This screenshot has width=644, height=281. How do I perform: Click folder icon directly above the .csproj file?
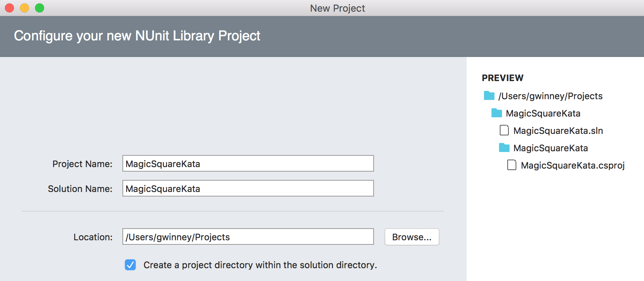504,148
